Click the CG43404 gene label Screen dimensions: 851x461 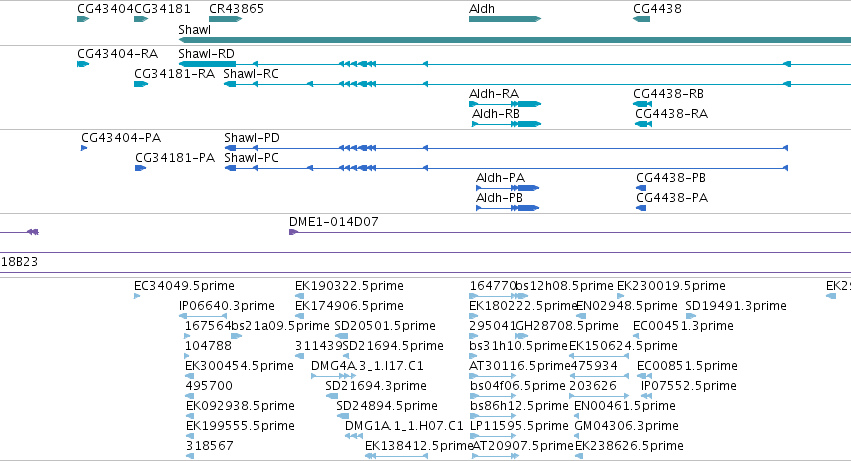[x=105, y=9]
